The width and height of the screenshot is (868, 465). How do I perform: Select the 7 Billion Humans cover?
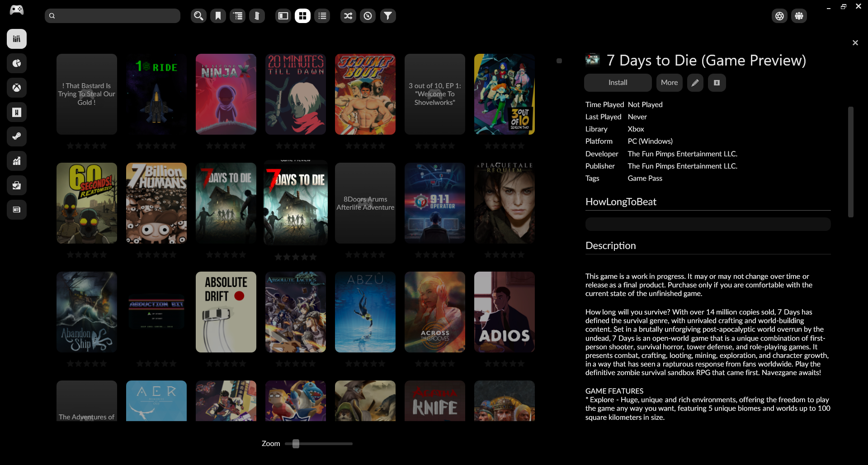click(156, 203)
